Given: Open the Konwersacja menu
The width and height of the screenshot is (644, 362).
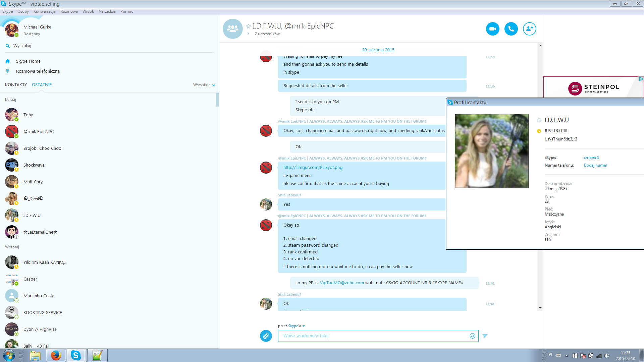Looking at the screenshot, I should pyautogui.click(x=45, y=11).
